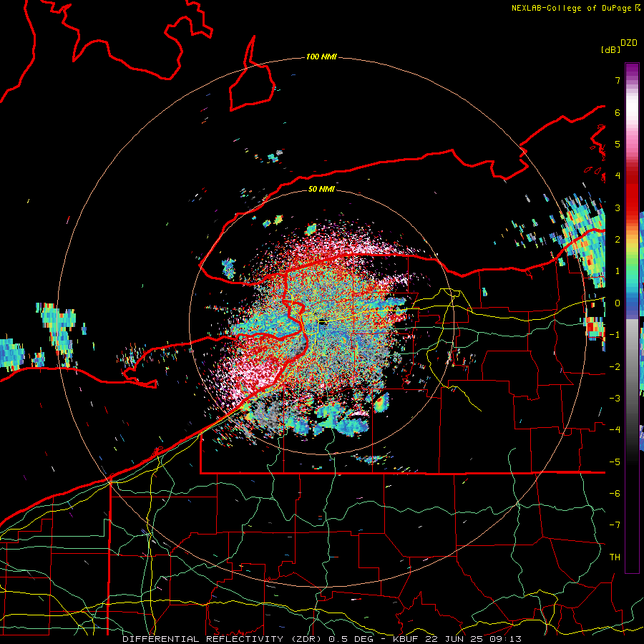Click the -1 value on the scale
The image size is (644, 644).
tap(615, 335)
